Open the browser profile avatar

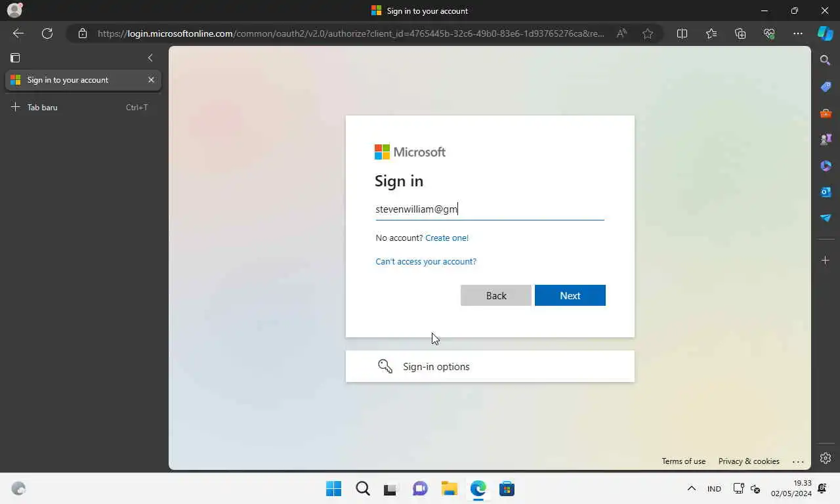point(14,10)
